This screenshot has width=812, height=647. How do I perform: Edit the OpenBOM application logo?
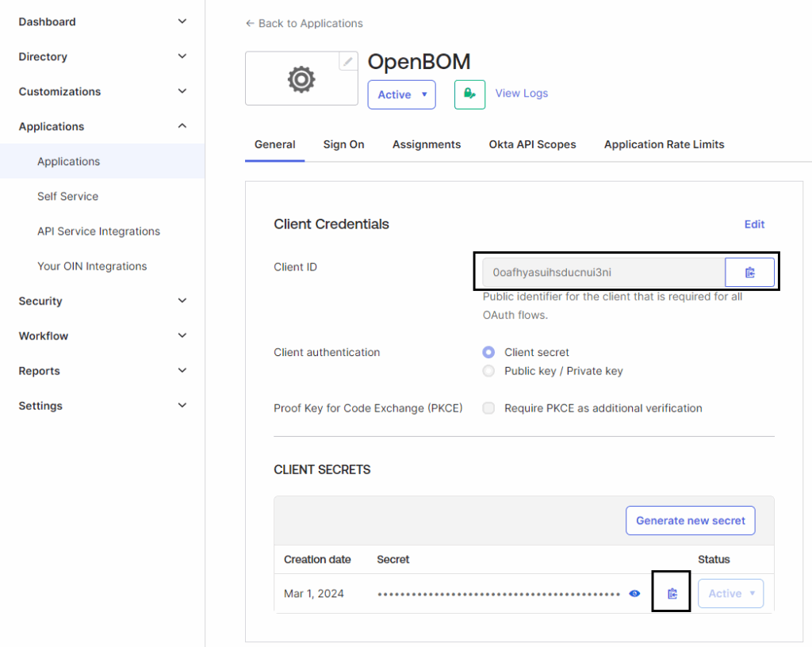[x=348, y=62]
